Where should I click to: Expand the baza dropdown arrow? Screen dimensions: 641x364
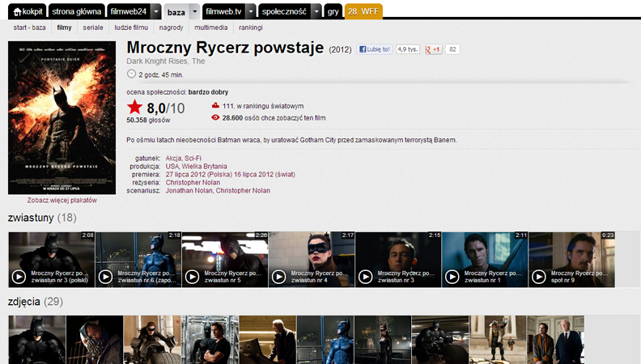(x=194, y=11)
